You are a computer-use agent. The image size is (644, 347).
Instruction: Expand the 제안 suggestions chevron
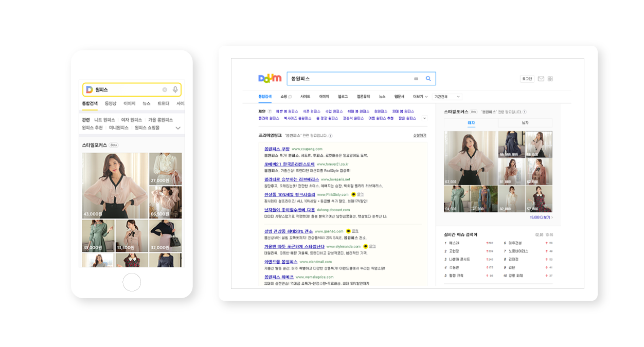(x=425, y=118)
